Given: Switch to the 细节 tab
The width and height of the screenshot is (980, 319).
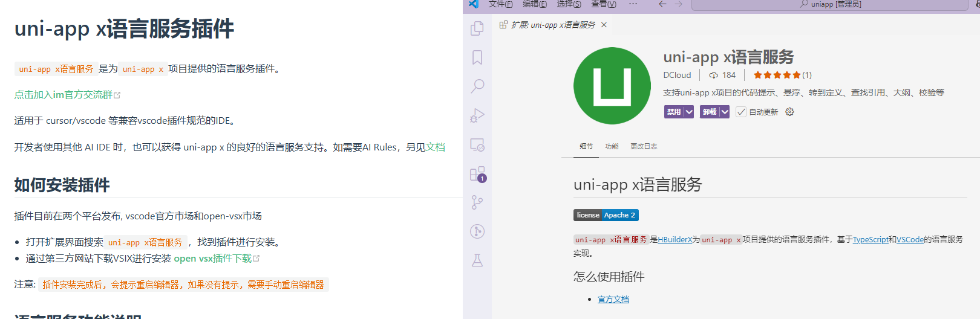Looking at the screenshot, I should [586, 146].
